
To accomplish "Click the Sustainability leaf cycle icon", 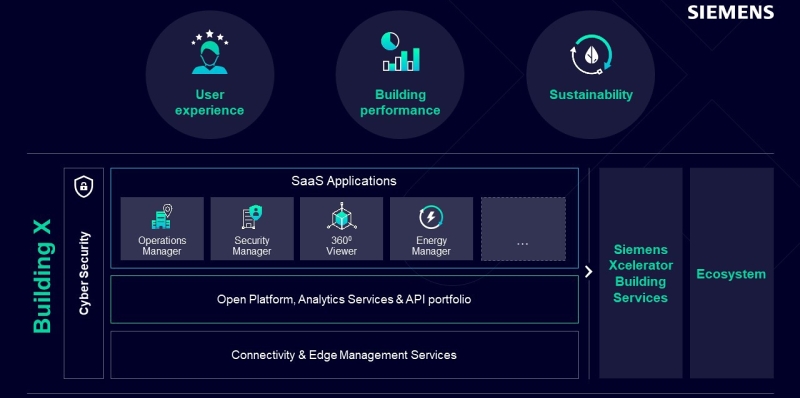I will [591, 55].
